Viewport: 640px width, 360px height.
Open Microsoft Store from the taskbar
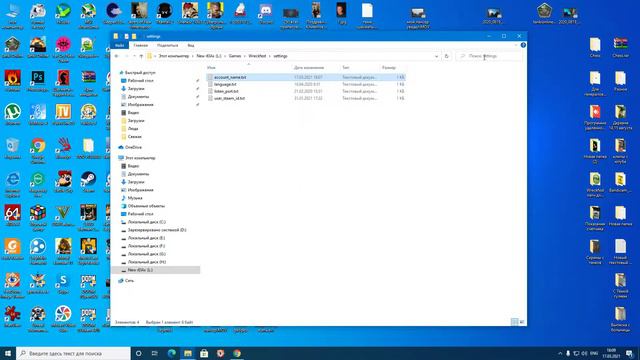204,353
